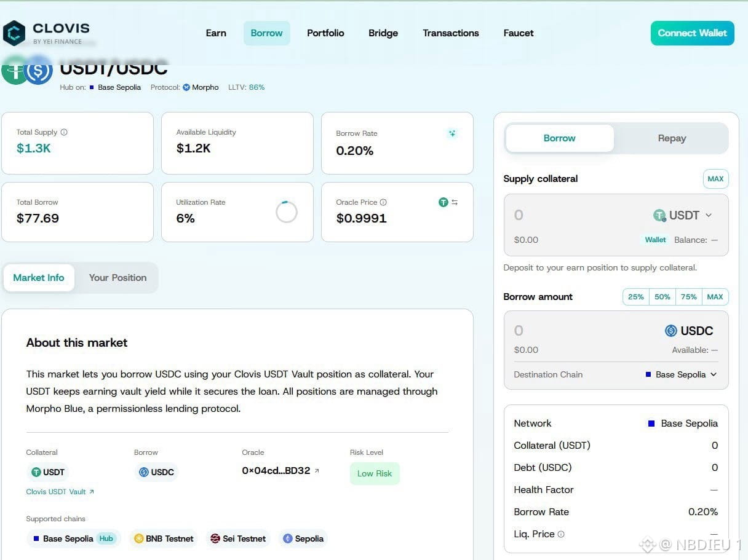
Task: Switch to the Borrow tab in the side panel
Action: [x=560, y=138]
